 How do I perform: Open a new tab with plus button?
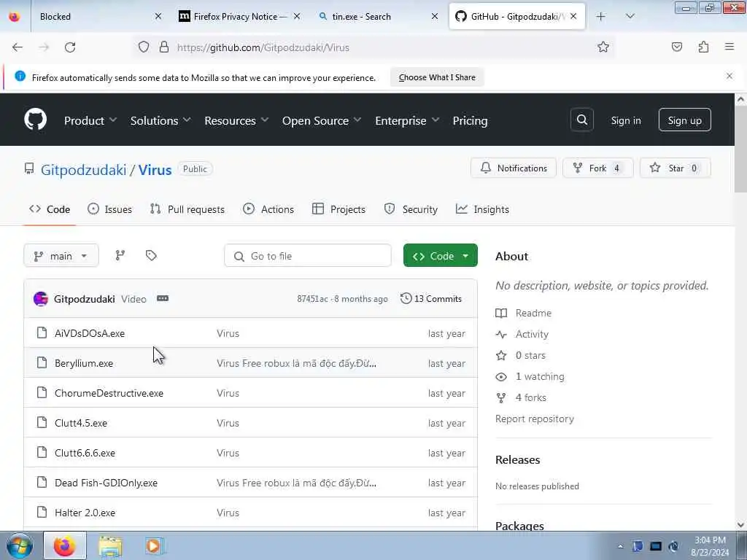[x=601, y=17]
